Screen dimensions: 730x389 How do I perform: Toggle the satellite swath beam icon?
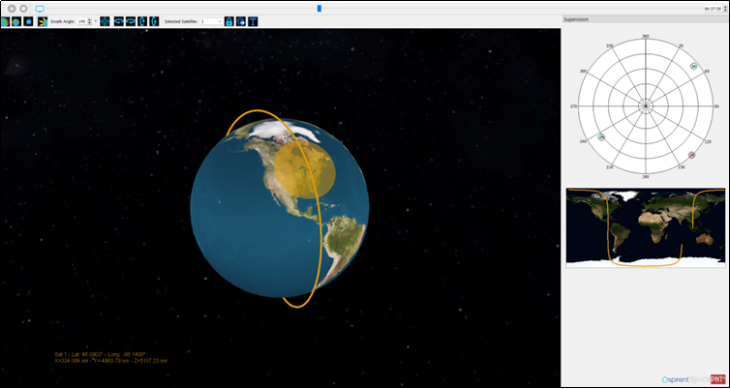pos(43,21)
